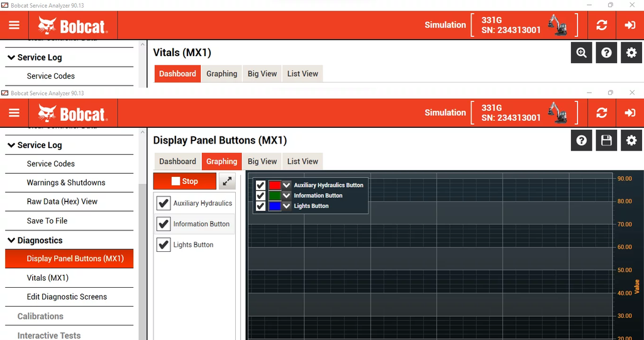This screenshot has width=644, height=340.
Task: Open Warnings & Shutdowns in the sidebar
Action: point(66,183)
